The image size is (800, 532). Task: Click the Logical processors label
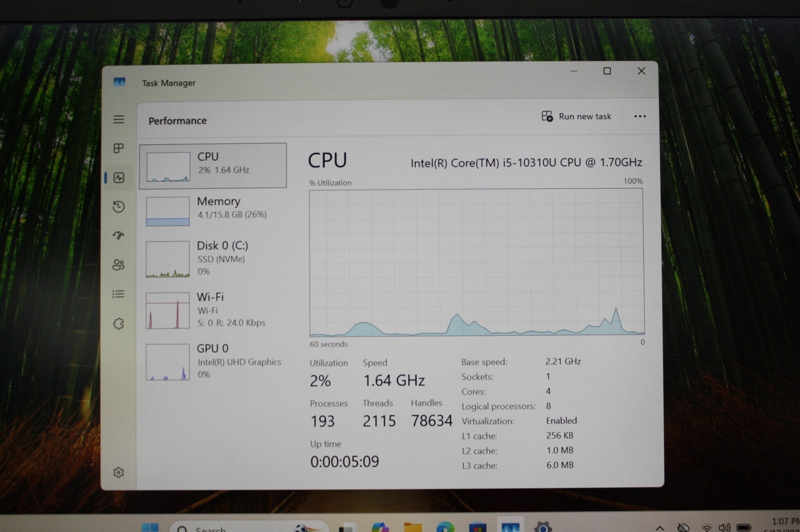tap(498, 406)
